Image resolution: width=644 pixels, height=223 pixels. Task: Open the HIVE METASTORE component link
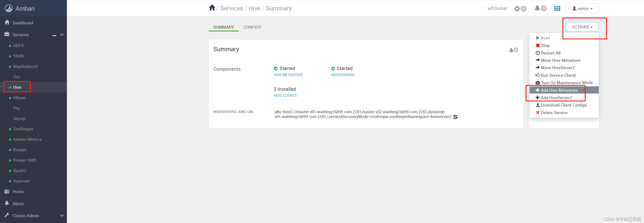click(288, 75)
